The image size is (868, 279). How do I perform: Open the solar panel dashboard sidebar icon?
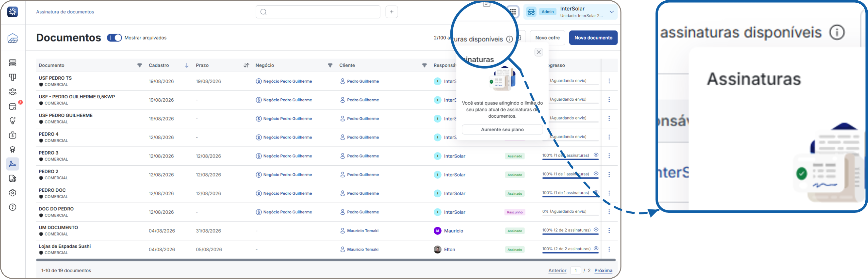[x=12, y=38]
